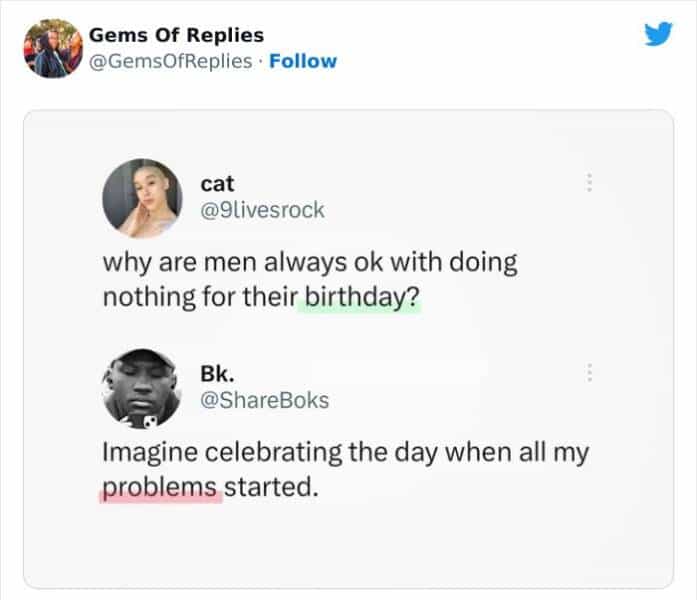Click the display name "cat"
Image resolution: width=697 pixels, height=600 pixels.
pyautogui.click(x=217, y=183)
